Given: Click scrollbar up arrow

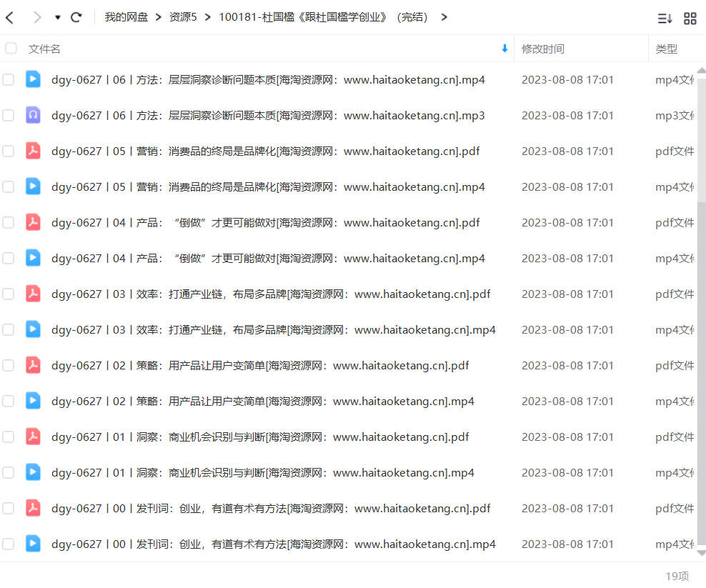Looking at the screenshot, I should pos(702,70).
